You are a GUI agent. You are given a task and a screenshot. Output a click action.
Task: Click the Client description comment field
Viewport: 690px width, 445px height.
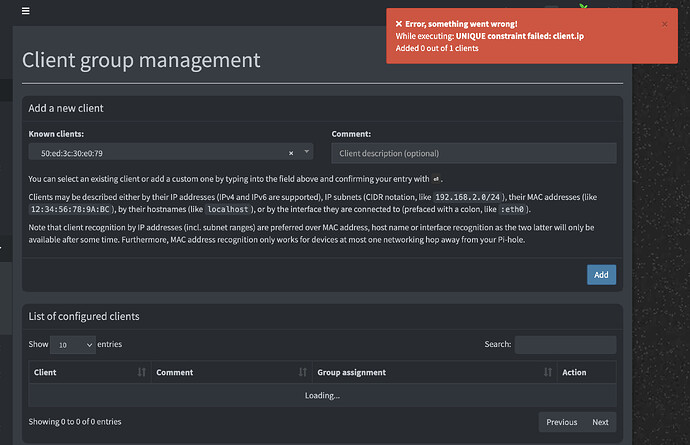coord(473,153)
